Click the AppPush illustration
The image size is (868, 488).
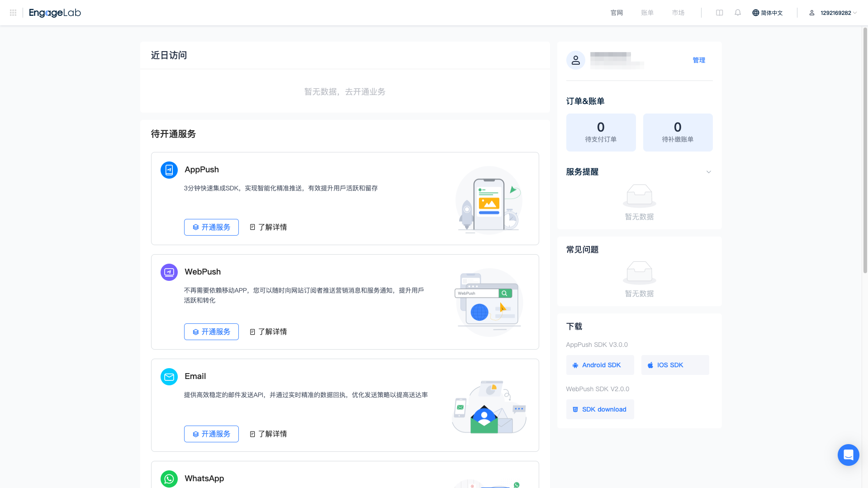[x=489, y=199]
